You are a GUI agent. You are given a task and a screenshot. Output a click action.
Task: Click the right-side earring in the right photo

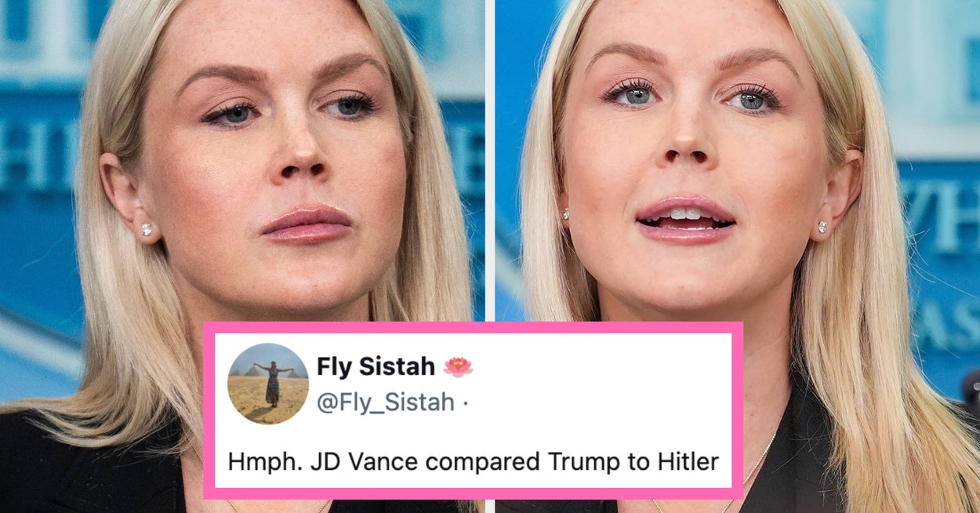click(822, 227)
